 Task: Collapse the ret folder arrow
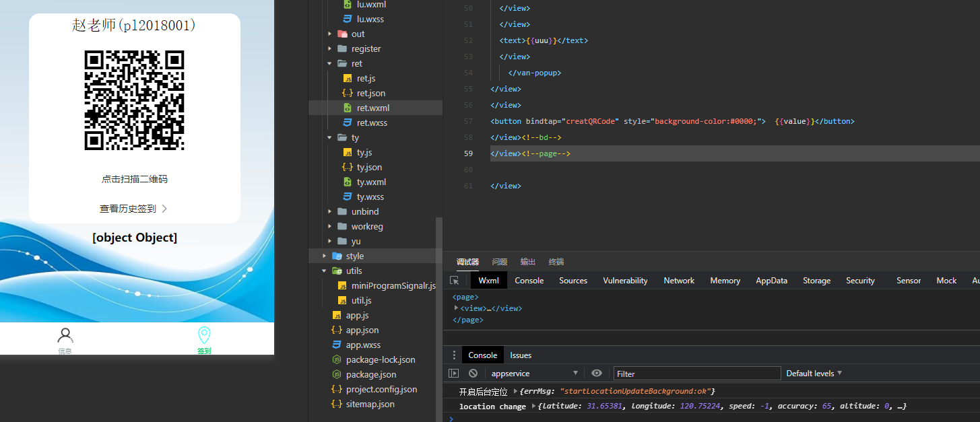coord(329,63)
